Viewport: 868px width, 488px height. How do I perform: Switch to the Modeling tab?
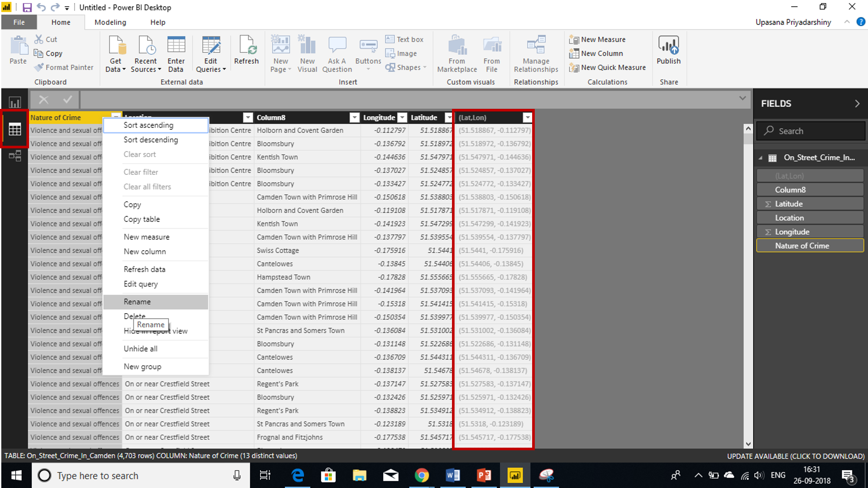coord(111,22)
